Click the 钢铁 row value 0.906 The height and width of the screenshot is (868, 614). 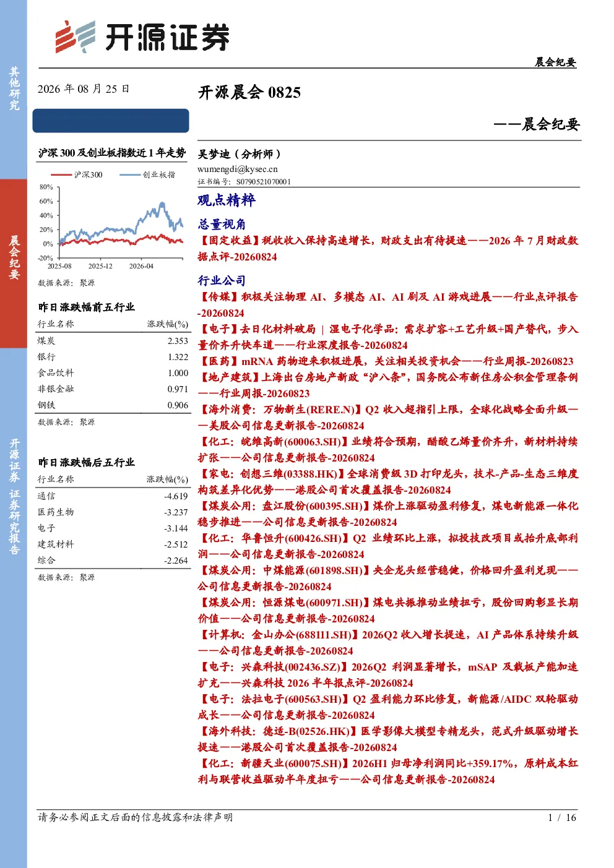[178, 405]
